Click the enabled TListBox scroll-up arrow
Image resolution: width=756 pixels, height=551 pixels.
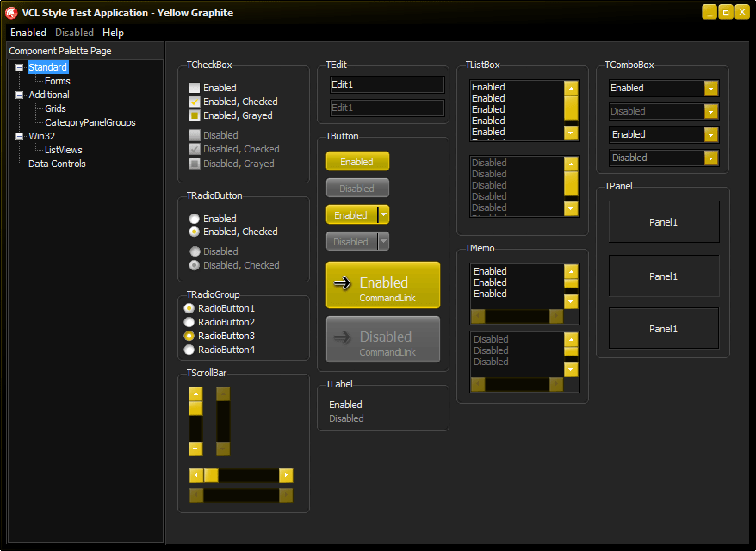coord(571,88)
